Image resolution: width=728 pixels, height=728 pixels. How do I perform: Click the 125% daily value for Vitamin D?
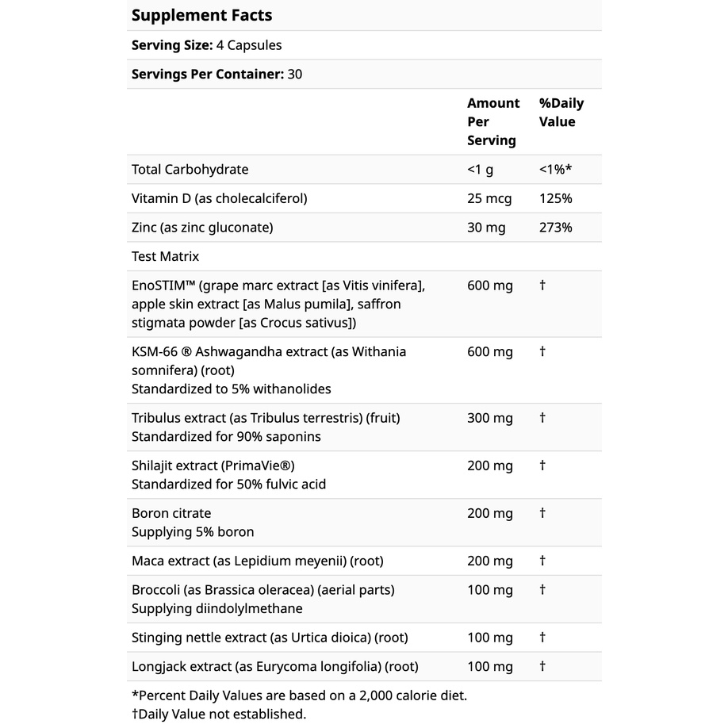(x=555, y=198)
